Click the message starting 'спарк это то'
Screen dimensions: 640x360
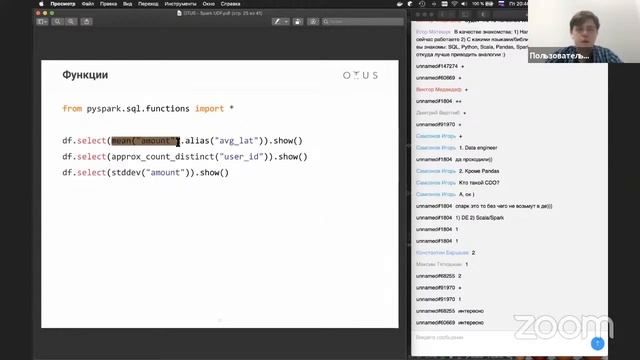tap(504, 206)
